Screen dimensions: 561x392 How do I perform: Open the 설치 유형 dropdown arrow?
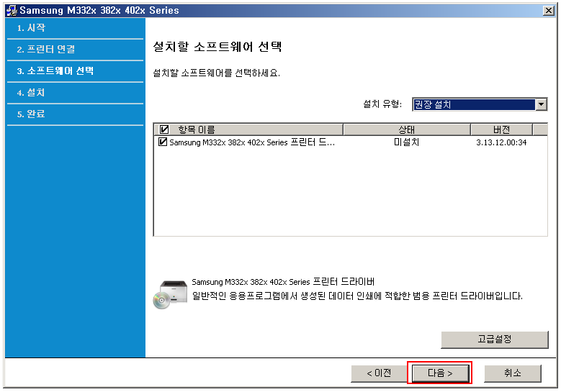tap(541, 104)
